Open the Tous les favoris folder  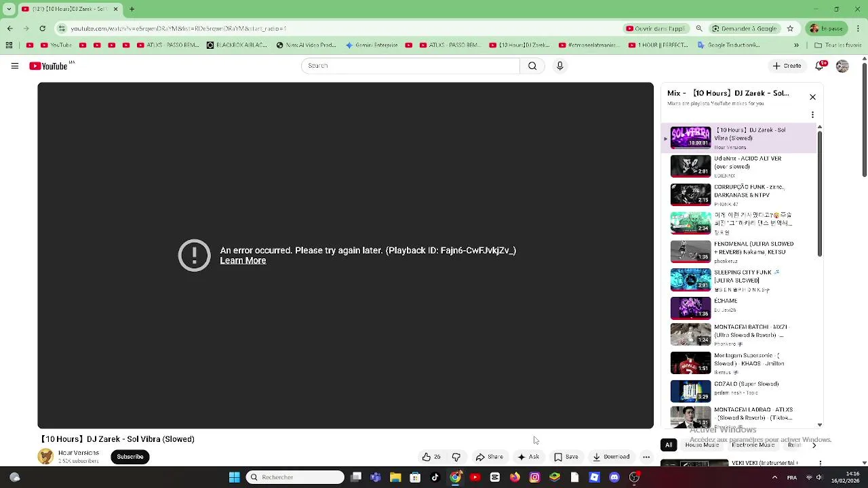(838, 45)
